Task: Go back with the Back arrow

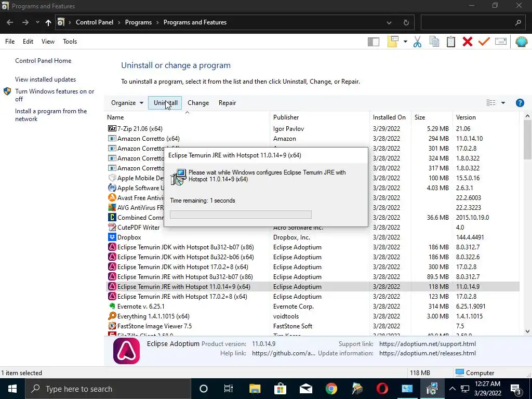Action: (10, 22)
